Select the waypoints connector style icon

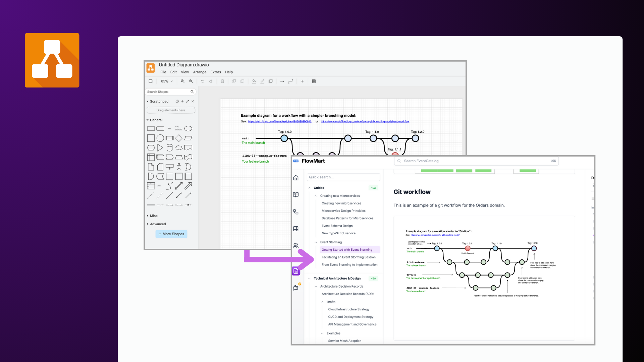[290, 81]
